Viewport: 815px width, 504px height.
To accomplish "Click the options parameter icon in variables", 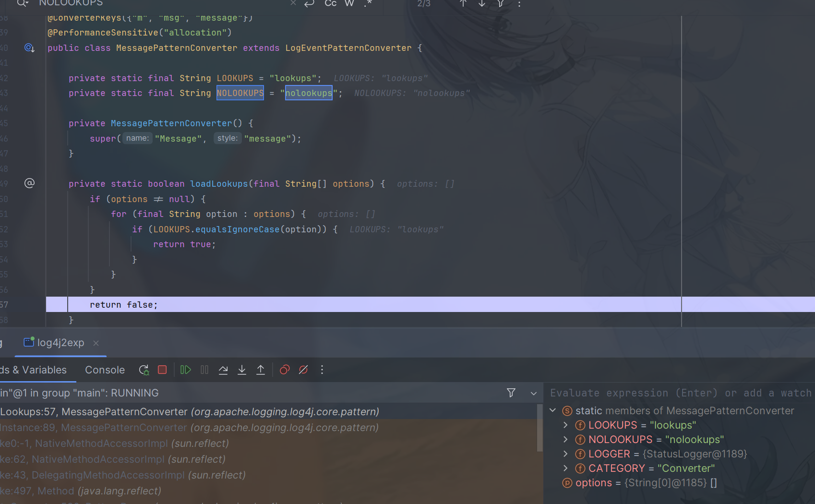I will tap(567, 482).
